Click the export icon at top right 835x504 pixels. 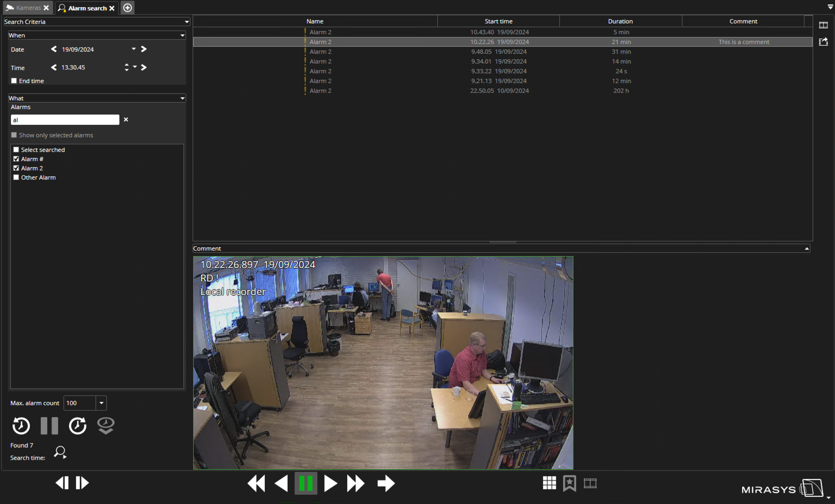tap(823, 42)
